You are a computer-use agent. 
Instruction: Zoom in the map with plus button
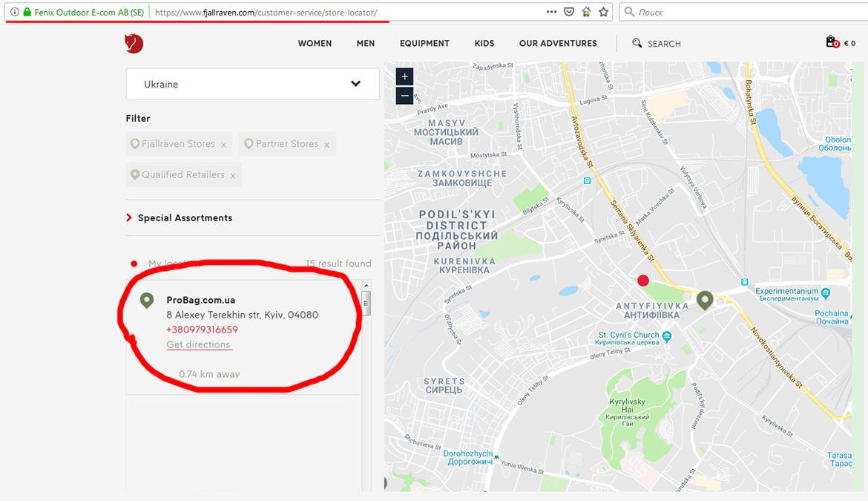coord(404,76)
